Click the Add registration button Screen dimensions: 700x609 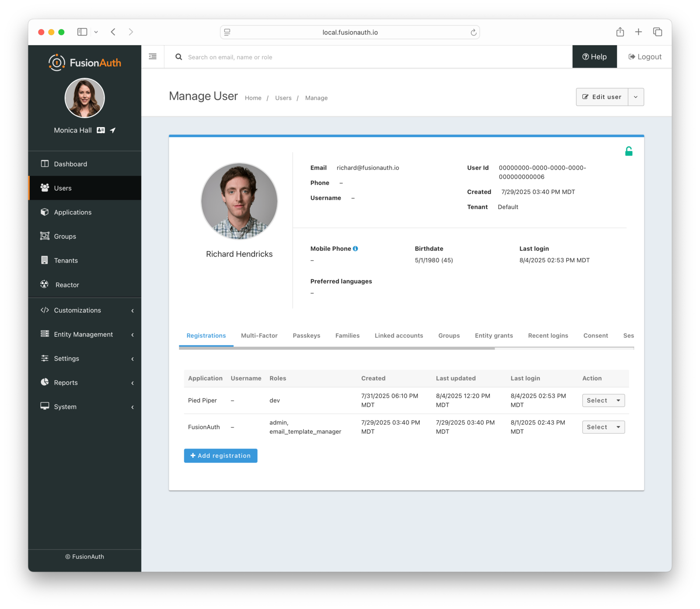[220, 456]
